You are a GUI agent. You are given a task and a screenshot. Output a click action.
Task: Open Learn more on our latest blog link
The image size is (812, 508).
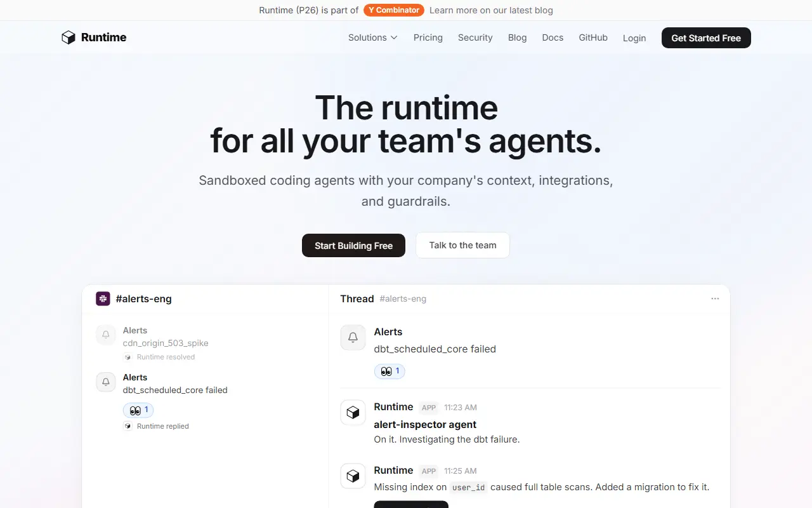(491, 10)
